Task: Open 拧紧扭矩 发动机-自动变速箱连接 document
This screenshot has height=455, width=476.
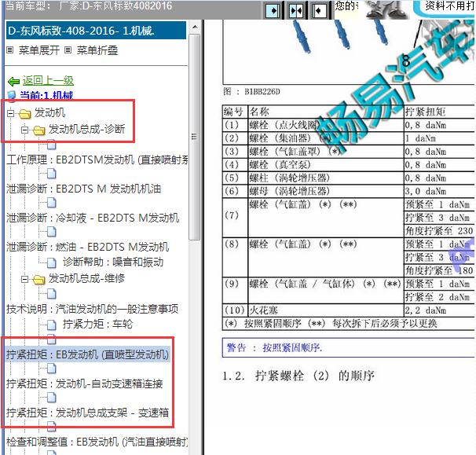Action: (x=84, y=383)
